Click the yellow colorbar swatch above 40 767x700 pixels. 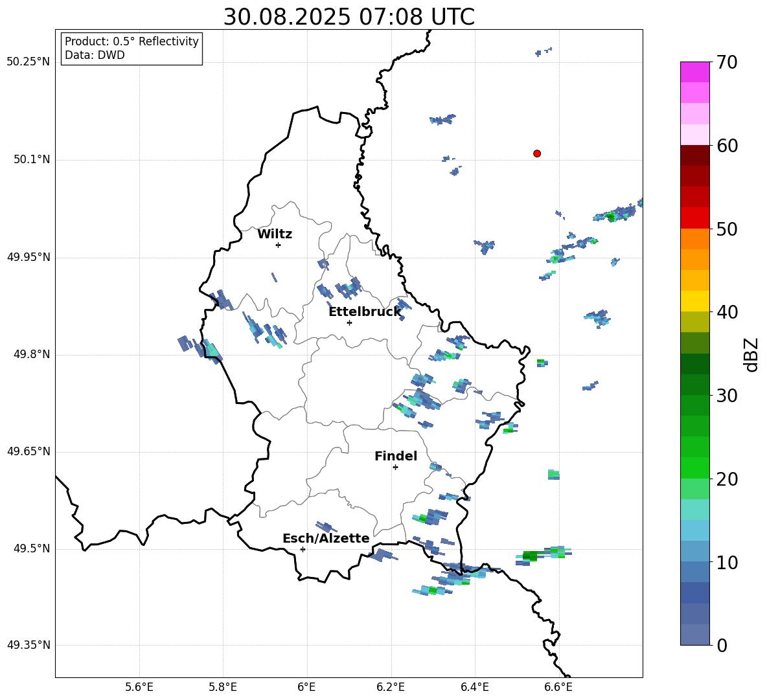click(695, 301)
